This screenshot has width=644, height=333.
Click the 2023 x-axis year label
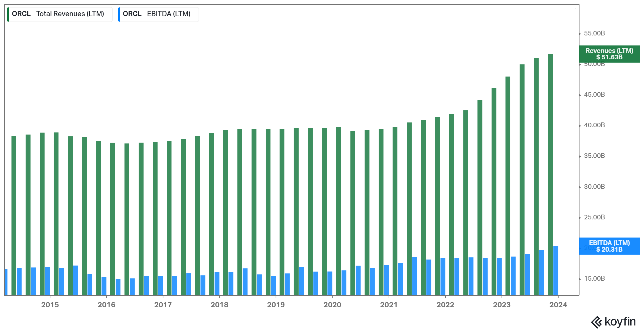[x=502, y=305]
